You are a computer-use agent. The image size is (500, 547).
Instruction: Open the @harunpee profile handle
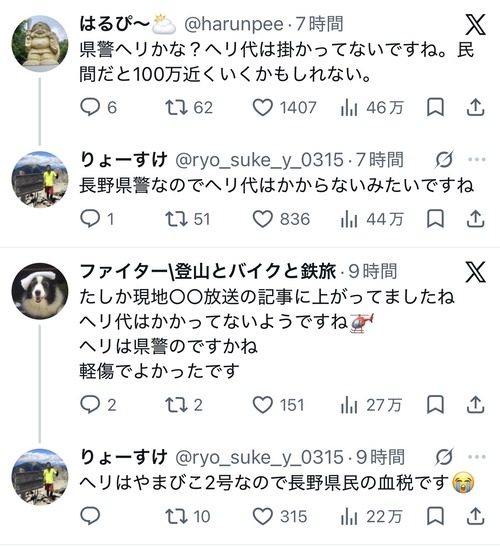[x=234, y=24]
